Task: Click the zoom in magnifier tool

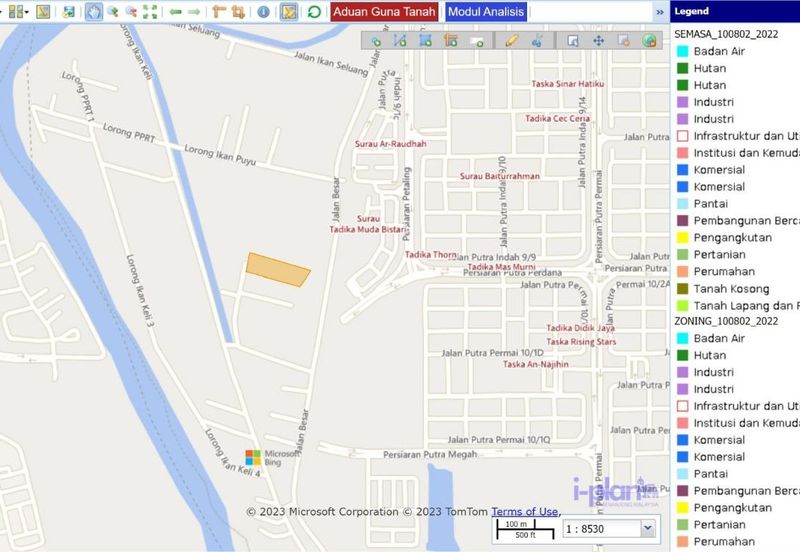Action: point(112,12)
